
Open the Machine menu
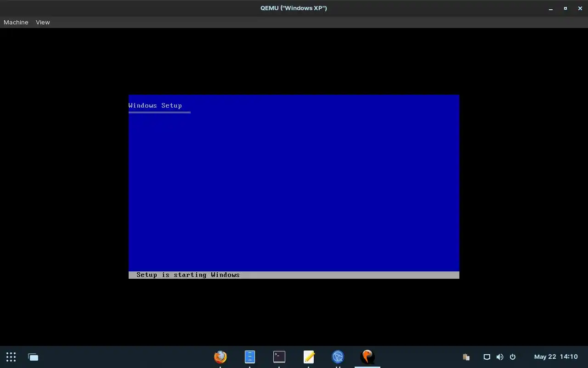16,22
